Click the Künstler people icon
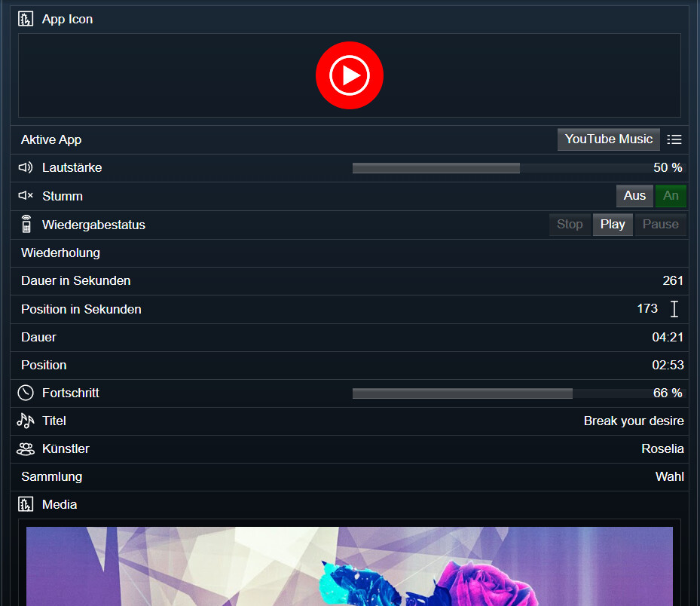 [26, 448]
